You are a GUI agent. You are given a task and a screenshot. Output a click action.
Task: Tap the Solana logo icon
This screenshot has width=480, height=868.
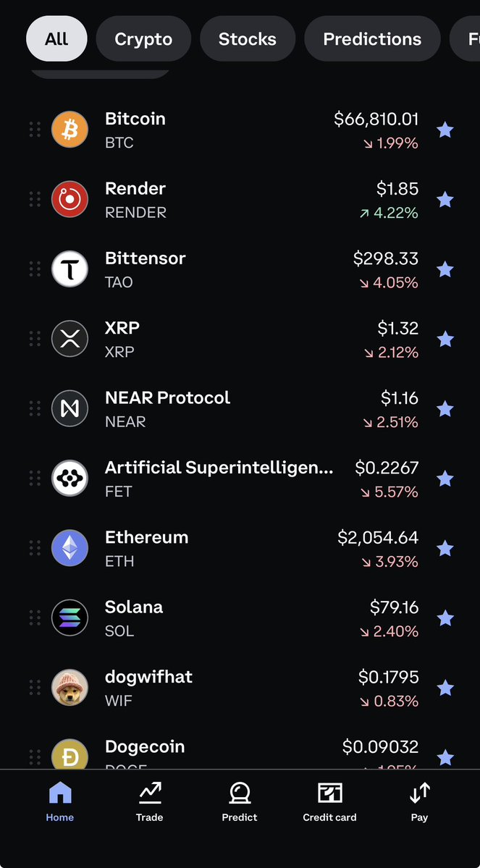click(x=70, y=618)
